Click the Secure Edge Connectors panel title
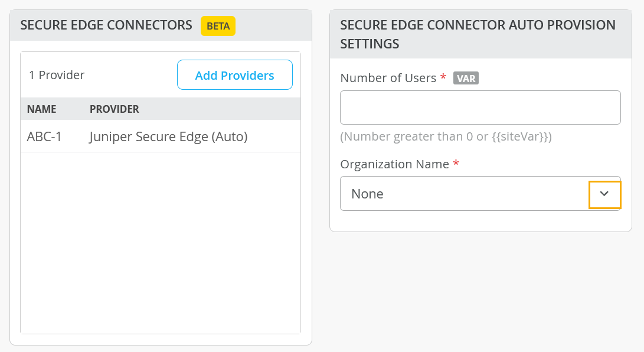 pyautogui.click(x=106, y=25)
